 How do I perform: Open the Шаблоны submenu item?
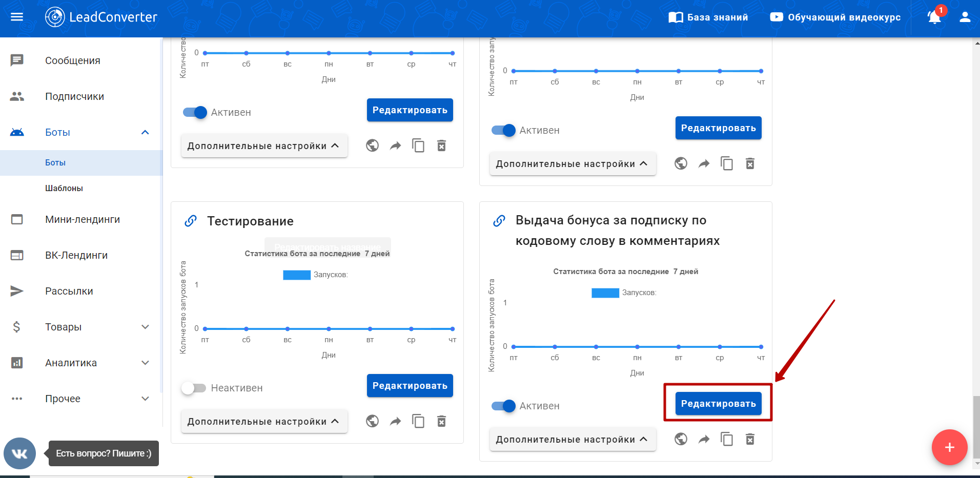click(x=64, y=188)
